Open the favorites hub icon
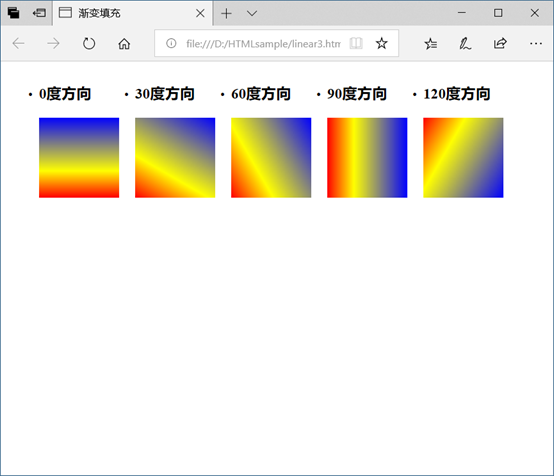Image resolution: width=554 pixels, height=476 pixels. (431, 44)
